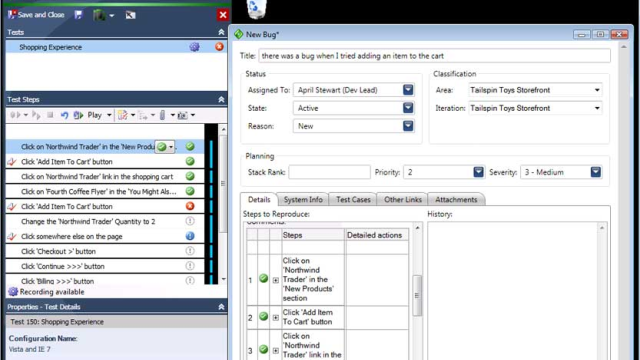Click the red failed icon on Shopping Experience

pyautogui.click(x=220, y=47)
